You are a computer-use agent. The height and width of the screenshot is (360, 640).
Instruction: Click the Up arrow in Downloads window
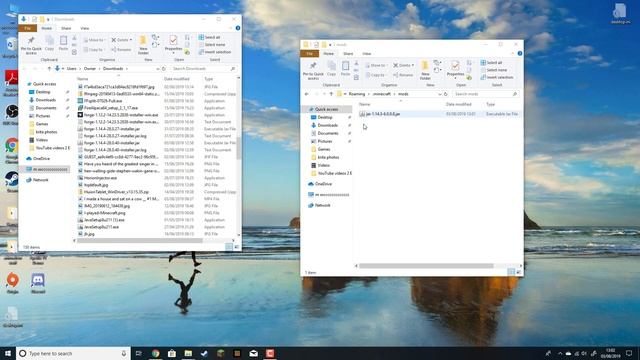coord(49,69)
